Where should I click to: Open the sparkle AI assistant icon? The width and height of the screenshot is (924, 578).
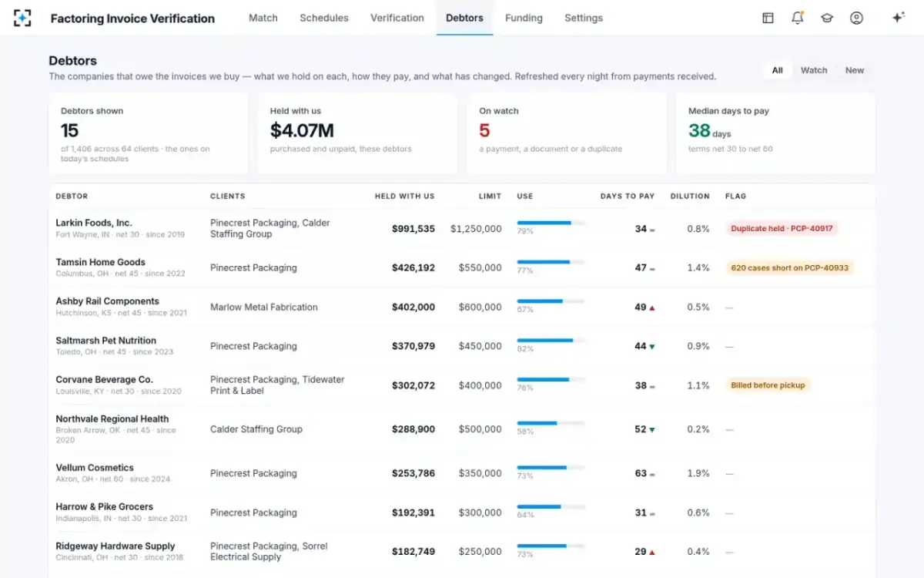pyautogui.click(x=898, y=18)
